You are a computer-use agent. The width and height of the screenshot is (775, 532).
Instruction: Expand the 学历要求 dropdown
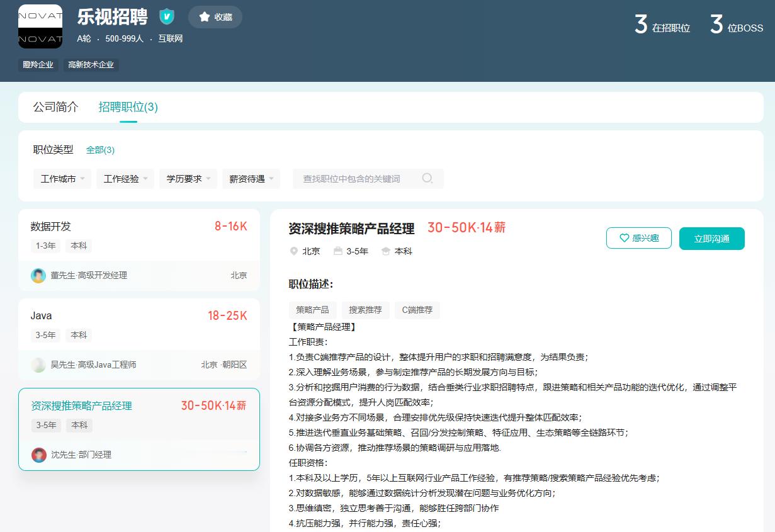tap(188, 179)
